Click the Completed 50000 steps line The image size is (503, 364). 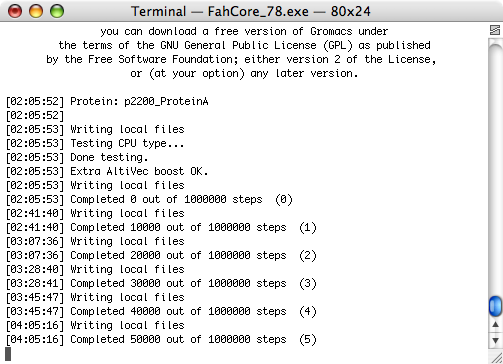161,339
